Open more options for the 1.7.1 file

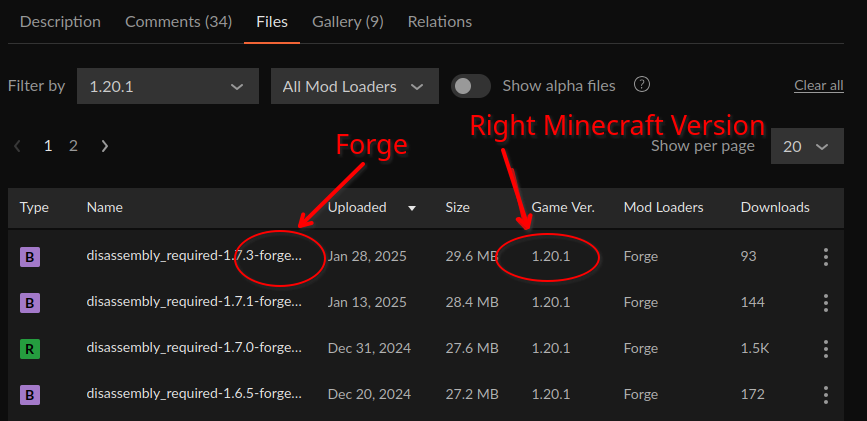coord(825,303)
